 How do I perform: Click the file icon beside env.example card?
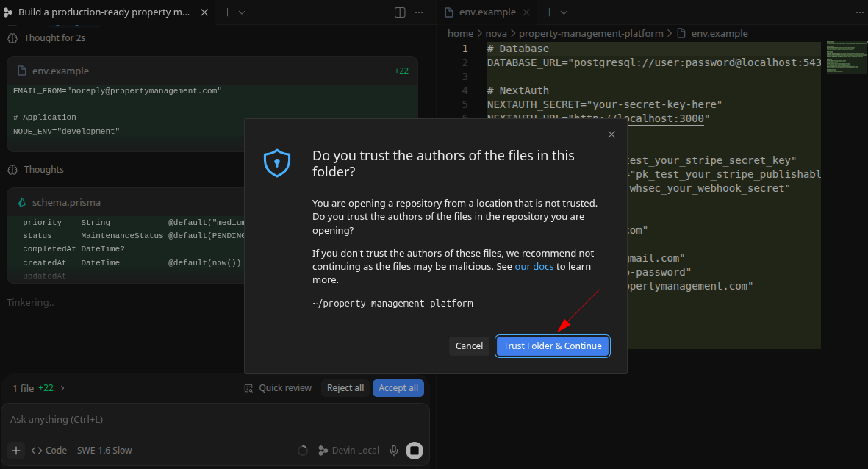[x=22, y=71]
